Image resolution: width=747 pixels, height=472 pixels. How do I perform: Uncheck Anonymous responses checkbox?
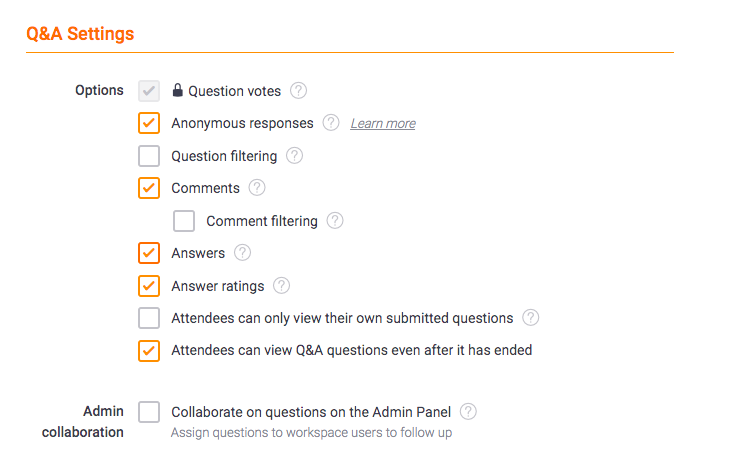[x=149, y=123]
